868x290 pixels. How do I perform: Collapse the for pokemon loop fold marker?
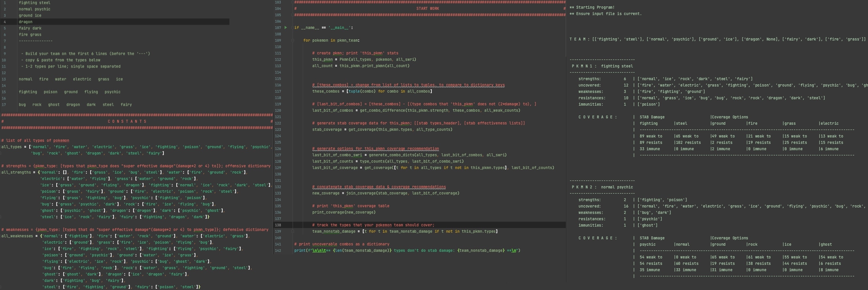(293, 40)
